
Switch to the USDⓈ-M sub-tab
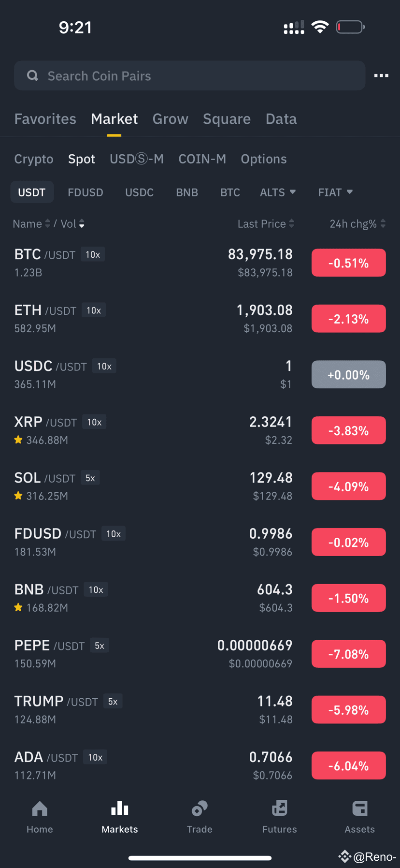point(137,159)
